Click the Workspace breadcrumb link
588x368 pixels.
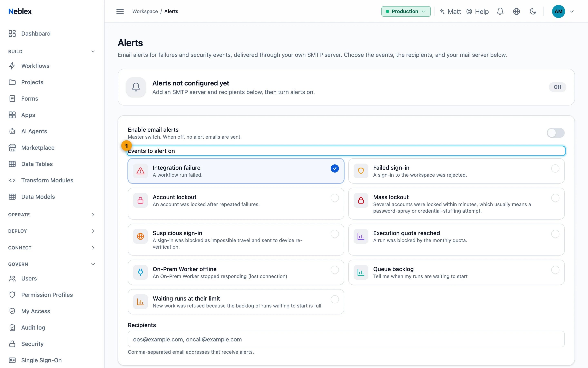click(x=145, y=11)
